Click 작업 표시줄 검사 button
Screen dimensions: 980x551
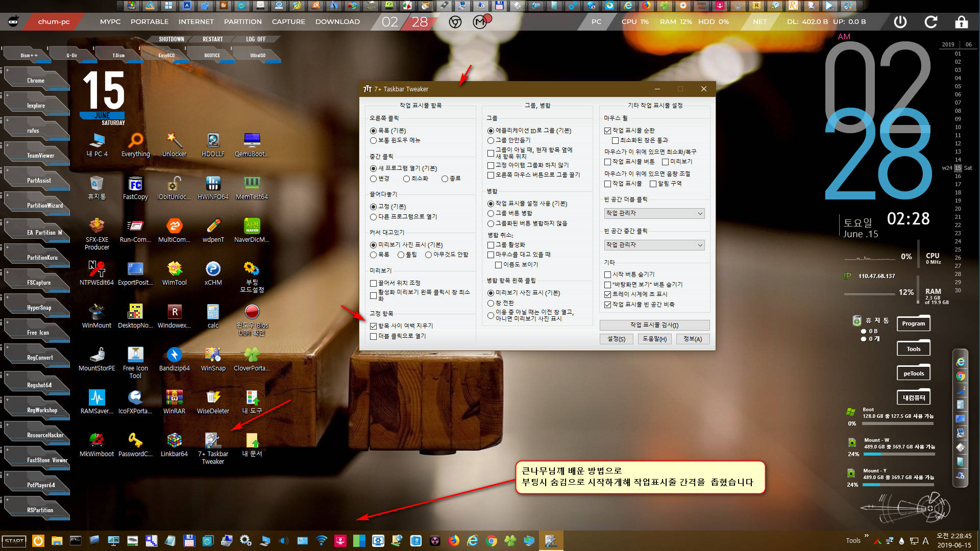click(654, 325)
